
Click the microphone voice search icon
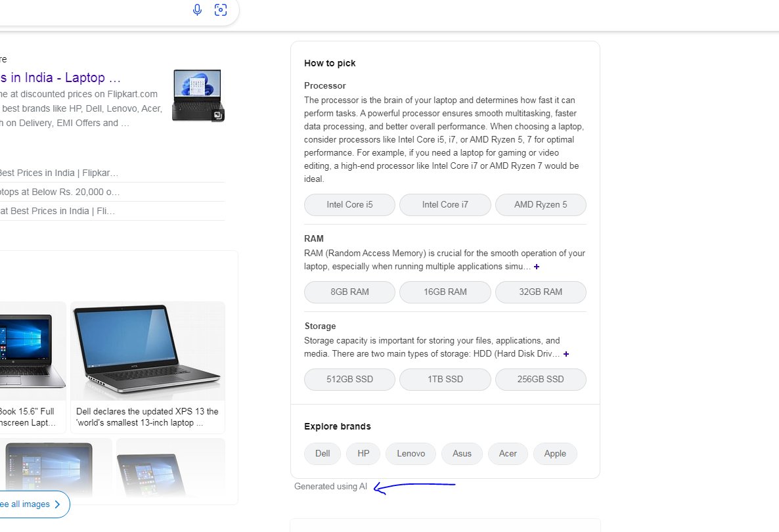[197, 10]
